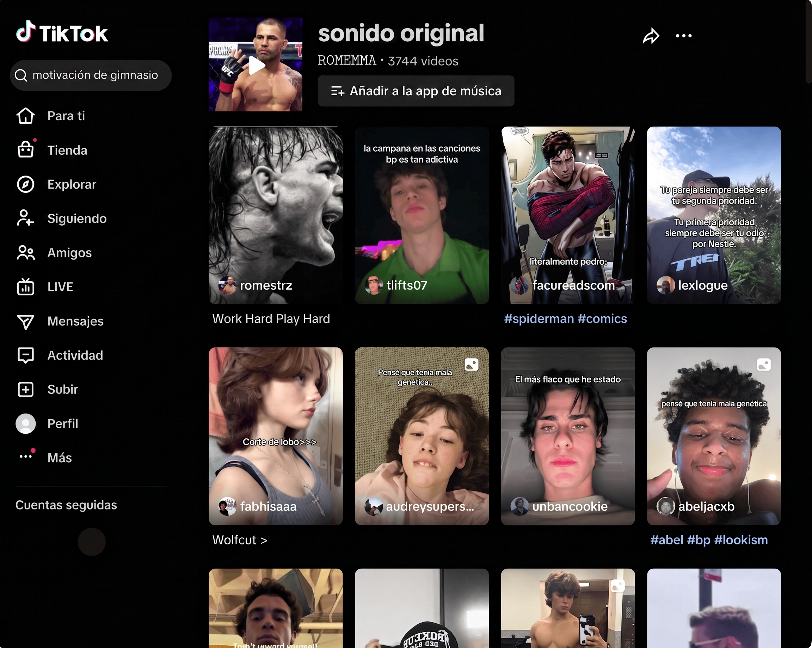
Task: Open the third-row mirror selfie video
Action: (x=568, y=608)
